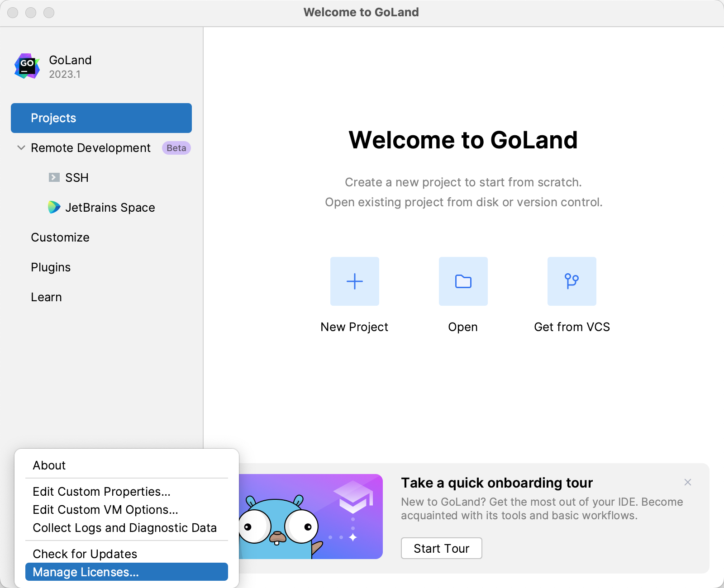Click the Open folder icon
The width and height of the screenshot is (724, 588).
463,281
